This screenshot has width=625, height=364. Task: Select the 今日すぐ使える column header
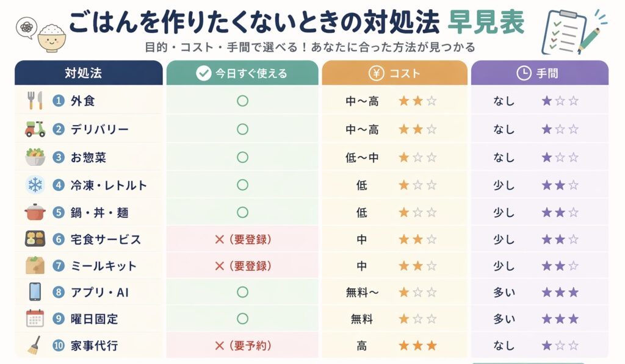click(242, 73)
